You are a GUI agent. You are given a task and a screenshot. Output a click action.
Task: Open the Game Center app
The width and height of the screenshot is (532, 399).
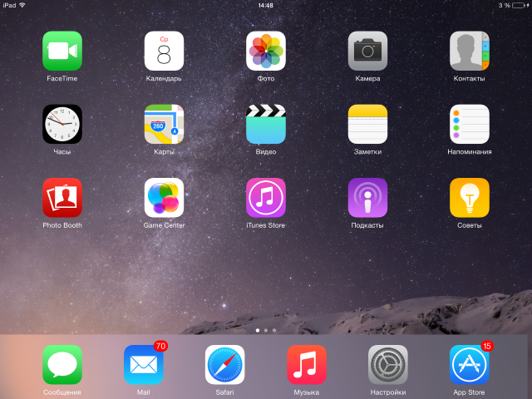pos(164,198)
